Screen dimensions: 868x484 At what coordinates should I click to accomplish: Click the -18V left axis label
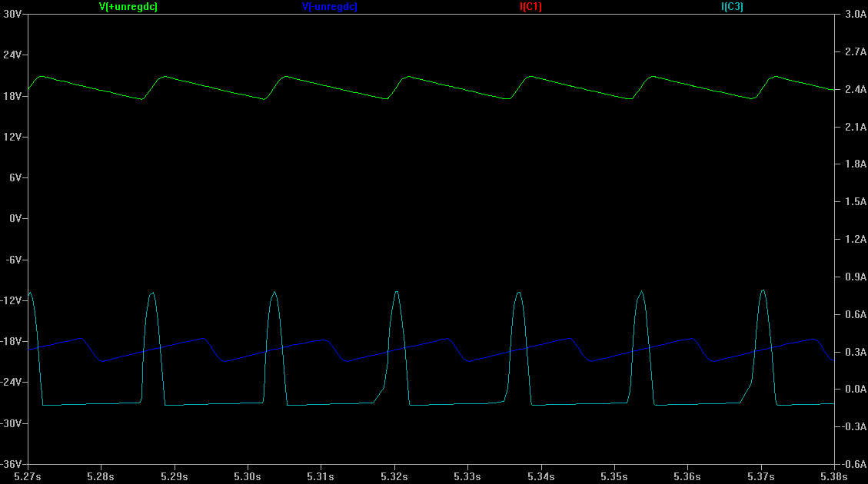(x=11, y=341)
